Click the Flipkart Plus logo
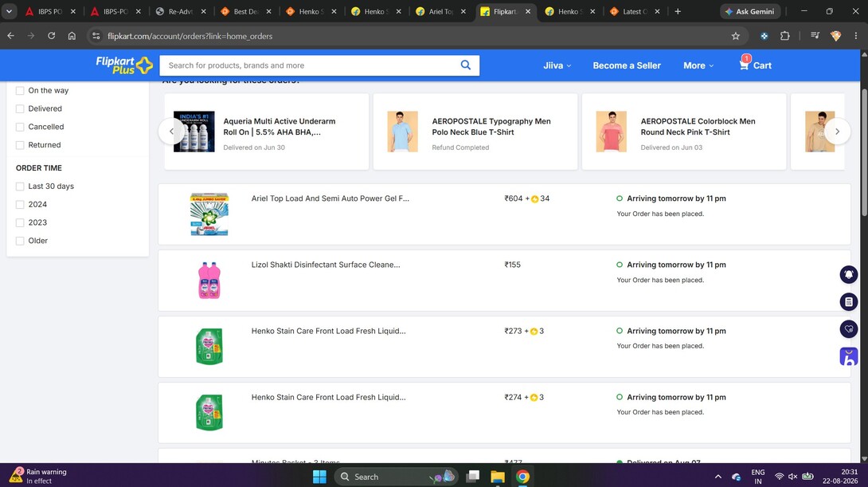This screenshot has height=487, width=868. click(124, 65)
